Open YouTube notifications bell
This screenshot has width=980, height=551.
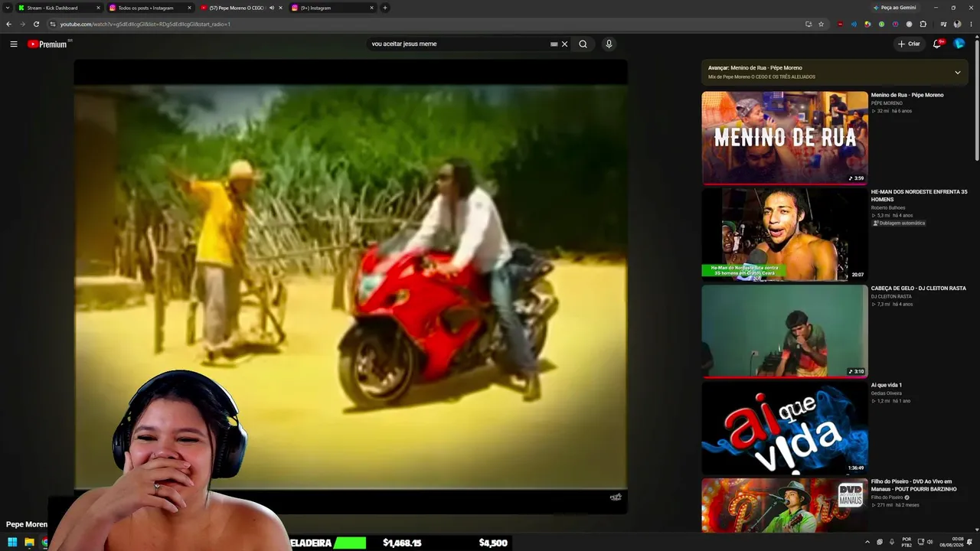[937, 44]
